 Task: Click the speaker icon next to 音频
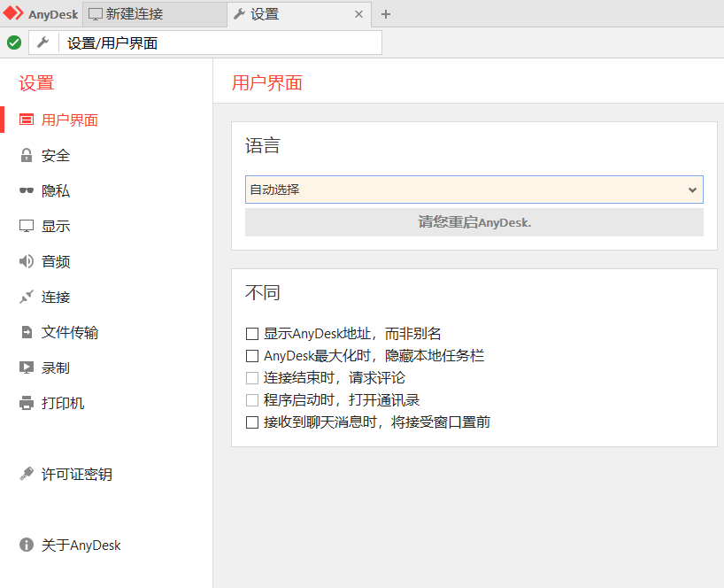(27, 261)
